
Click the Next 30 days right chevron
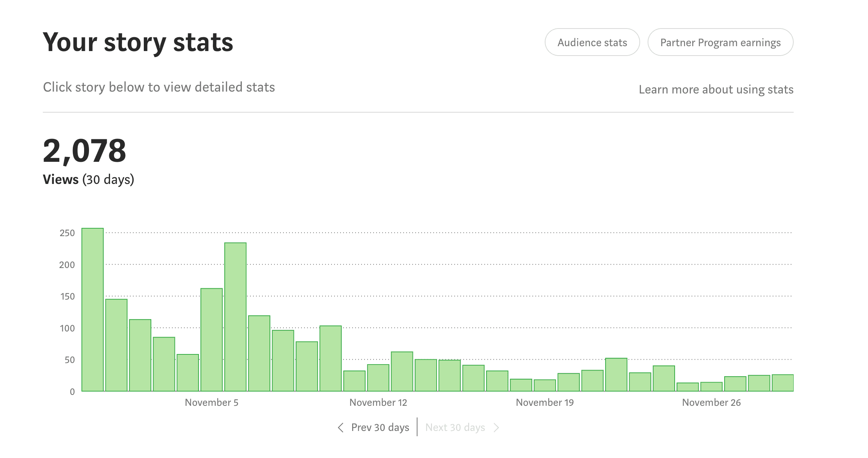click(x=496, y=428)
